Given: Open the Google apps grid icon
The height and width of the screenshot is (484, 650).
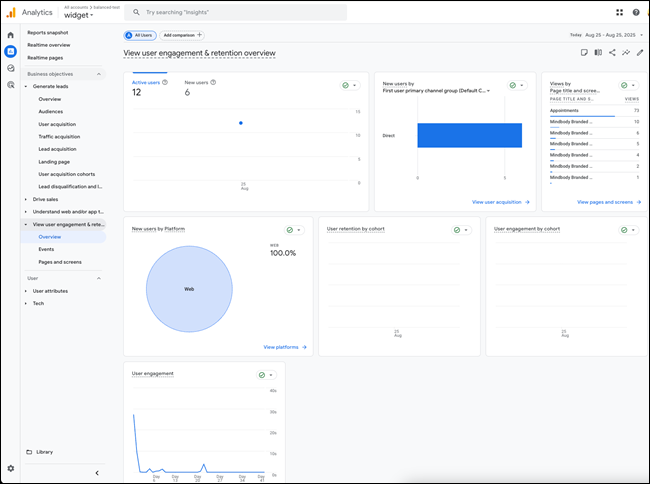Looking at the screenshot, I should (619, 12).
